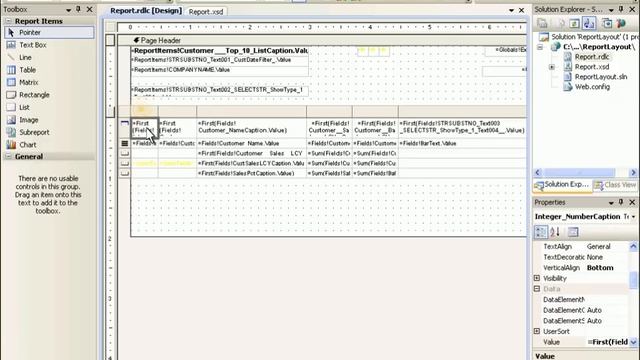Select Customer___Top_10_ListCaption title textbox
The height and width of the screenshot is (360, 640).
coord(220,51)
